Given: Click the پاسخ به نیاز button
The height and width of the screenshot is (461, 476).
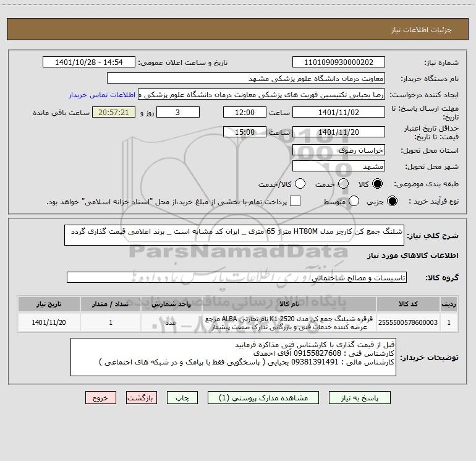Looking at the screenshot, I should click(x=360, y=398).
